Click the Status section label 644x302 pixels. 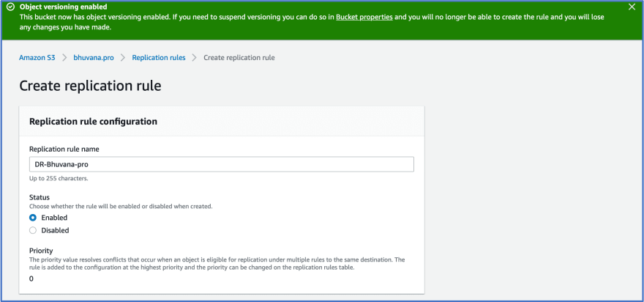click(x=40, y=197)
